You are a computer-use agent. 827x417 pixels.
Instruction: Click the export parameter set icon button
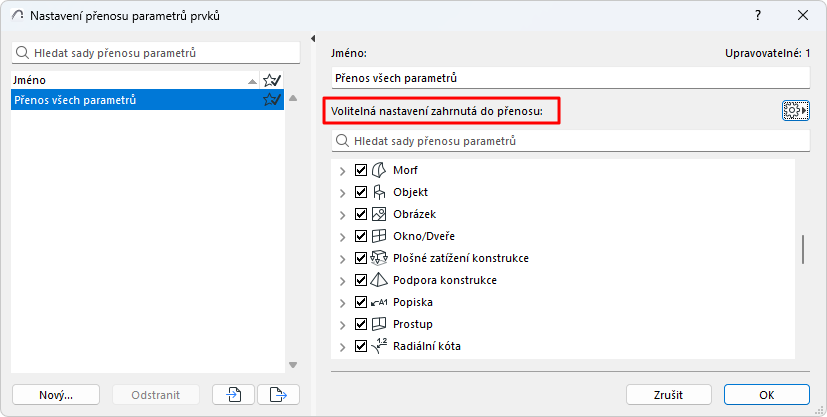[278, 395]
